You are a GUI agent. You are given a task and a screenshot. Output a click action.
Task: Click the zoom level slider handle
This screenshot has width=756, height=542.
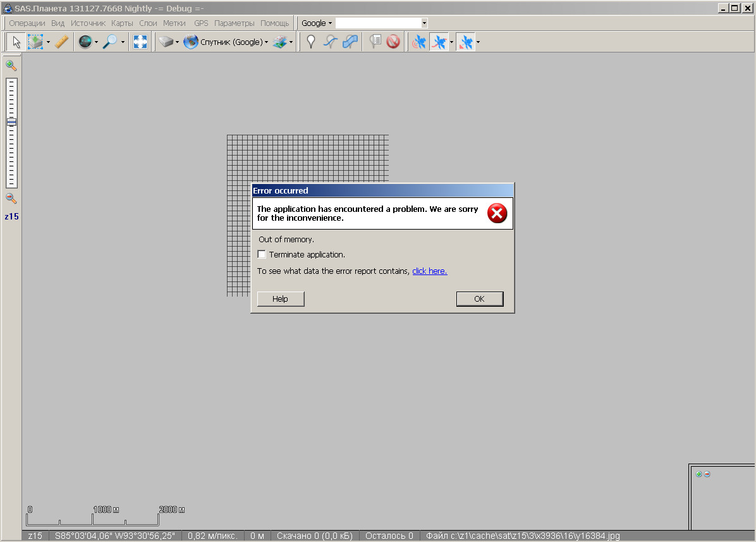[11, 122]
